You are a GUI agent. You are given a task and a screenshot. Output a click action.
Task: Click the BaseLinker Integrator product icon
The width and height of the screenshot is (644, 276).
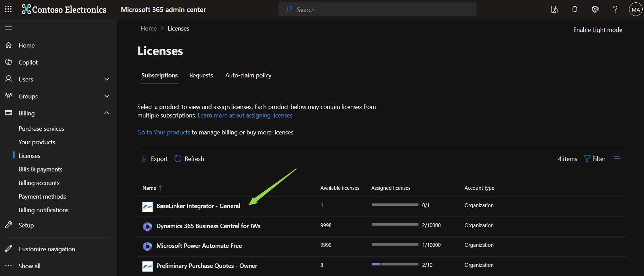[x=148, y=206]
